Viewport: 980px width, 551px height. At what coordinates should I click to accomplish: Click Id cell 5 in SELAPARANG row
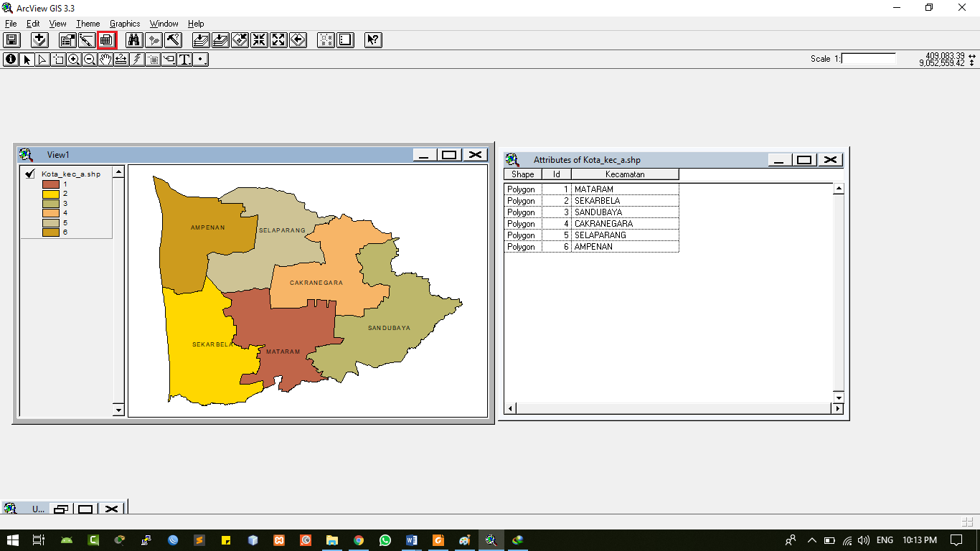click(x=557, y=235)
